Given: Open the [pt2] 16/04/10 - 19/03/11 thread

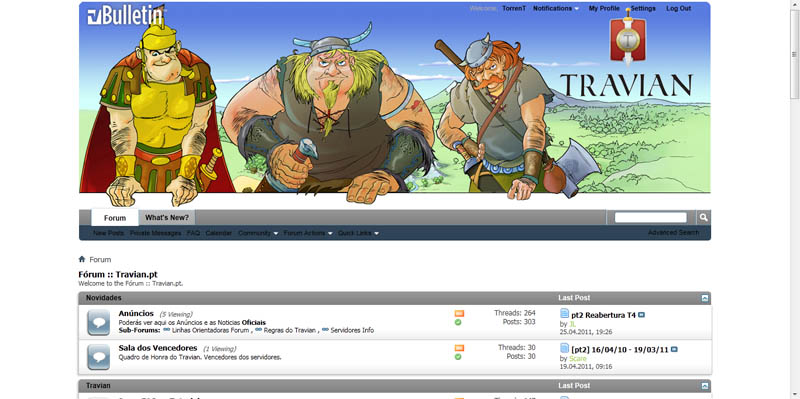Looking at the screenshot, I should click(x=620, y=350).
